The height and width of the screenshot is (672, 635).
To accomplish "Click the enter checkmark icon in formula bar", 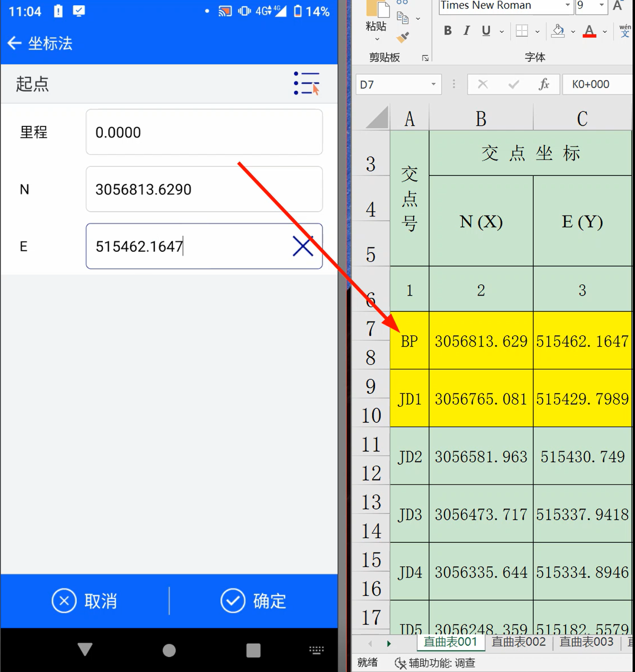I will coord(513,84).
